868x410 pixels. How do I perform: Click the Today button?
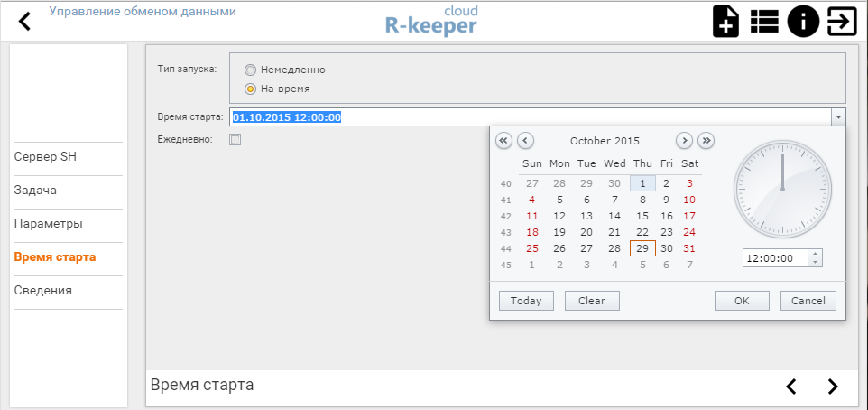[526, 301]
